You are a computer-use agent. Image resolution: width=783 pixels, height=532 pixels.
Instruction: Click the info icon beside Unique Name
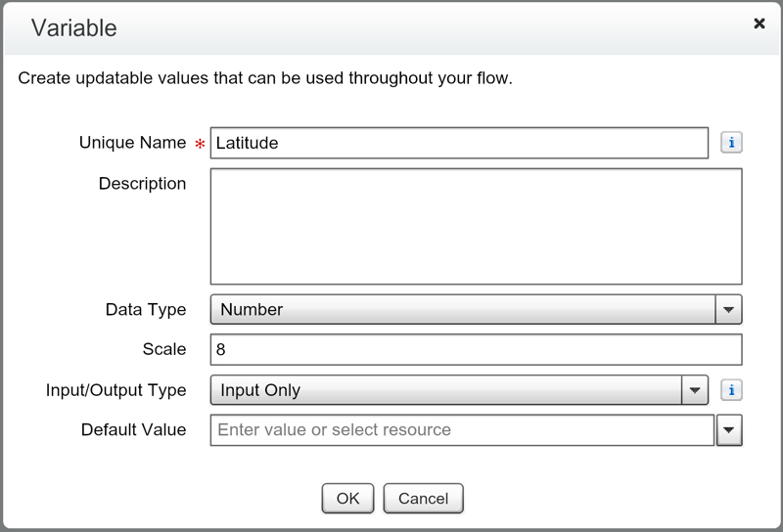731,143
